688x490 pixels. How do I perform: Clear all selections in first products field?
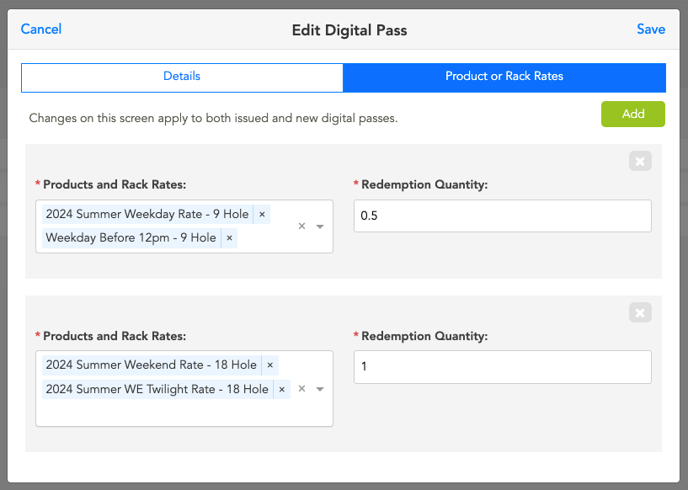(302, 226)
